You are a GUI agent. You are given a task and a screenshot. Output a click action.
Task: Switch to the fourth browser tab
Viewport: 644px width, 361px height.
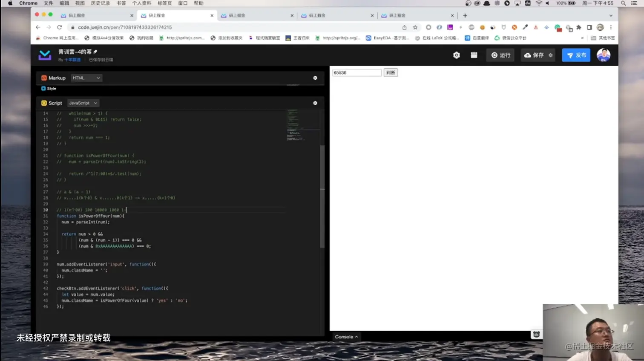(x=337, y=15)
